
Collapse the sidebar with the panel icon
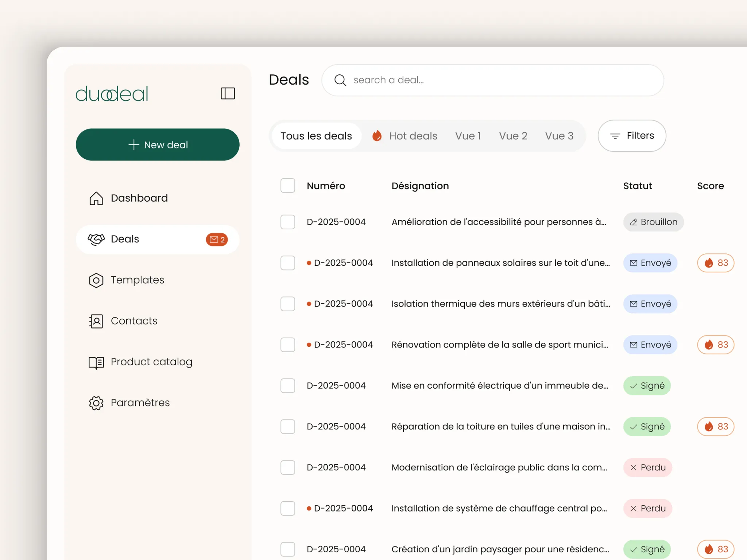tap(228, 93)
